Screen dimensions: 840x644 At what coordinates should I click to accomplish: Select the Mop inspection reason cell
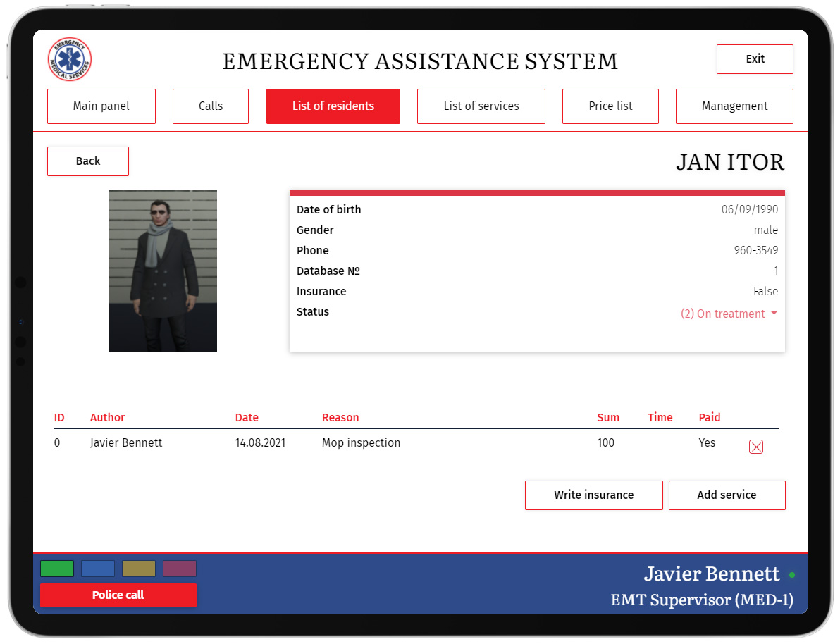(x=361, y=442)
